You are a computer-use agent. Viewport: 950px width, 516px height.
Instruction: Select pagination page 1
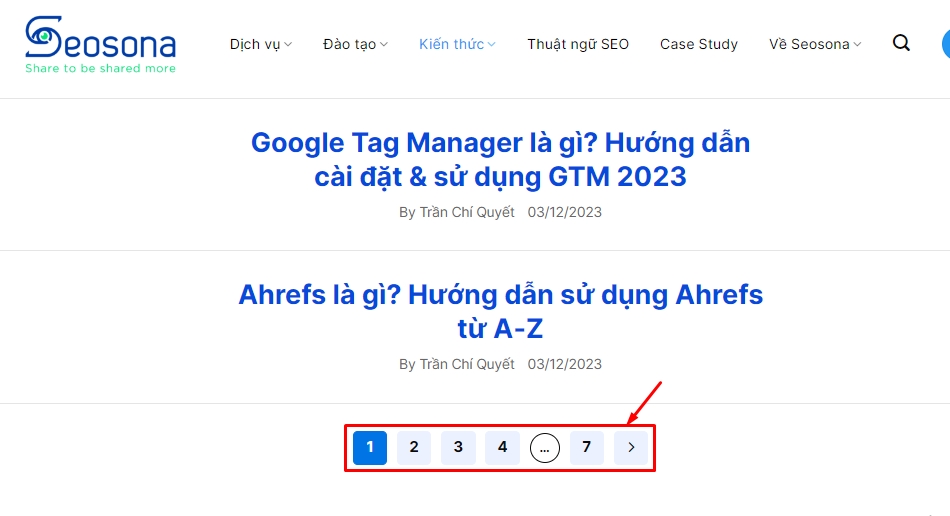click(370, 448)
